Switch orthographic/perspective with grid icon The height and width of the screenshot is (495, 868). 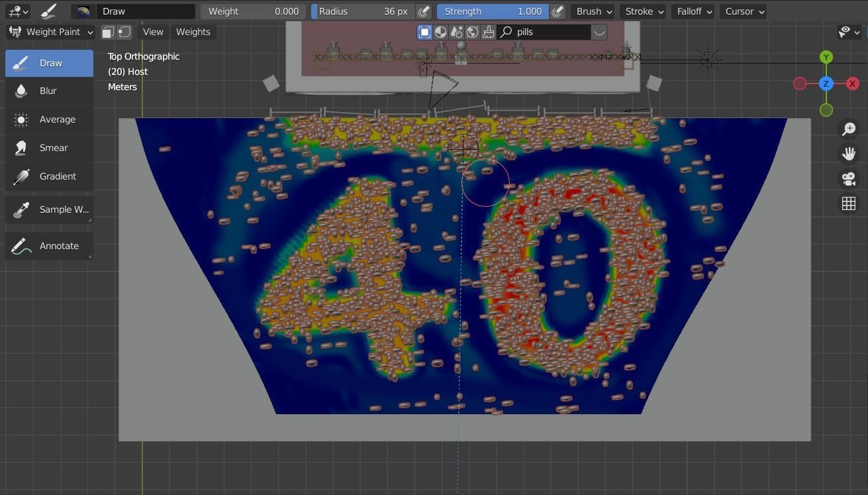pos(849,203)
